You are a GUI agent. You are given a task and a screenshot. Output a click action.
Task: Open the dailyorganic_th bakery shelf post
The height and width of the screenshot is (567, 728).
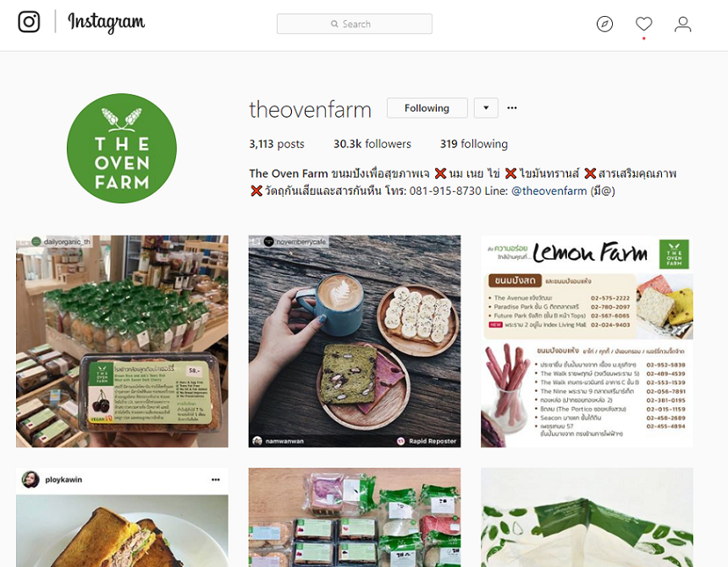pos(122,342)
